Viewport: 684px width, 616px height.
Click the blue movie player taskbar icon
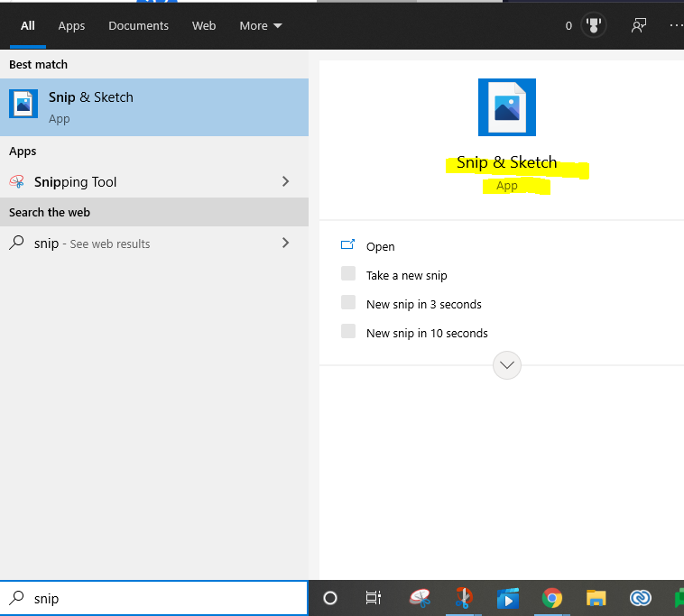pyautogui.click(x=508, y=598)
